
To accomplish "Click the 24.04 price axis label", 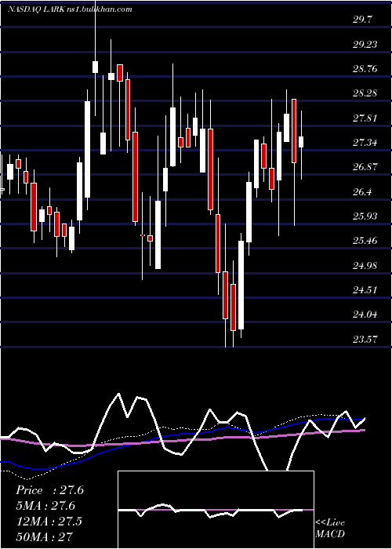I will 365,314.
